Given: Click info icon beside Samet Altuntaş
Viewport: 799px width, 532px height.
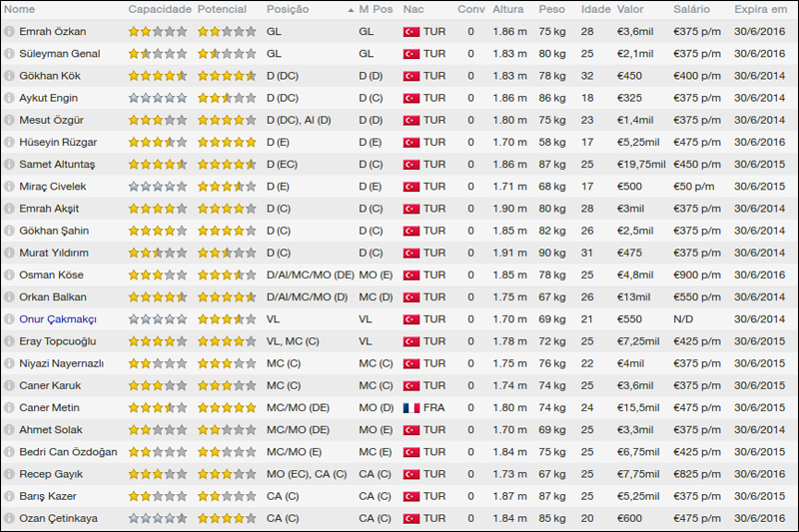Looking at the screenshot, I should [x=9, y=165].
